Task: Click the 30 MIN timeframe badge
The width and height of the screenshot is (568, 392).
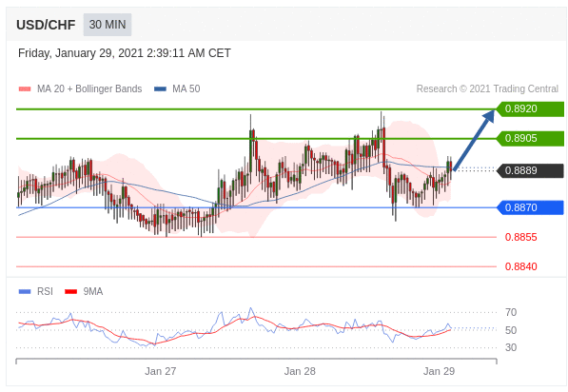Action: click(108, 25)
